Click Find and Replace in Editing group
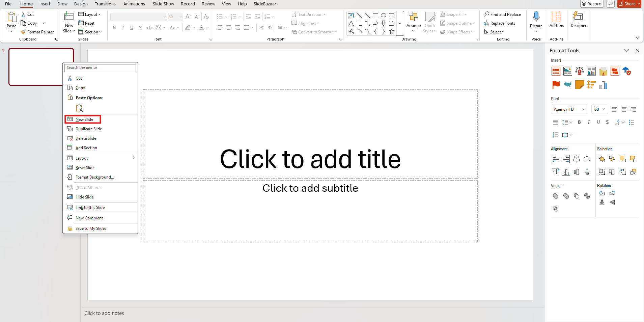Viewport: 644px width, 322px height. pos(502,15)
